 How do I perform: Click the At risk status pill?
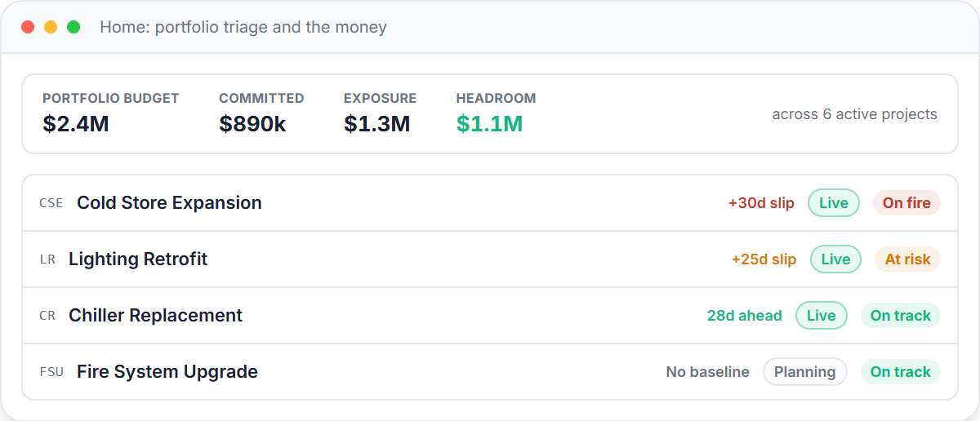907,259
